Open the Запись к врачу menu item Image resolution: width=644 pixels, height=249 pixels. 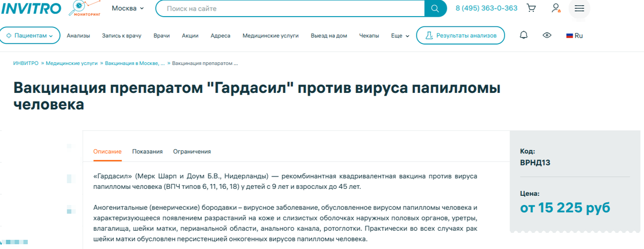click(122, 36)
